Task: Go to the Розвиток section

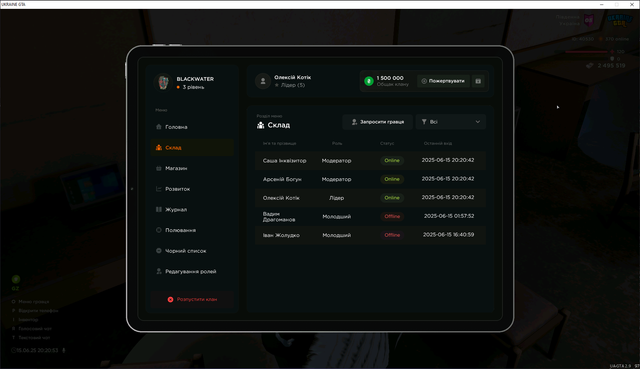Action: pos(192,189)
